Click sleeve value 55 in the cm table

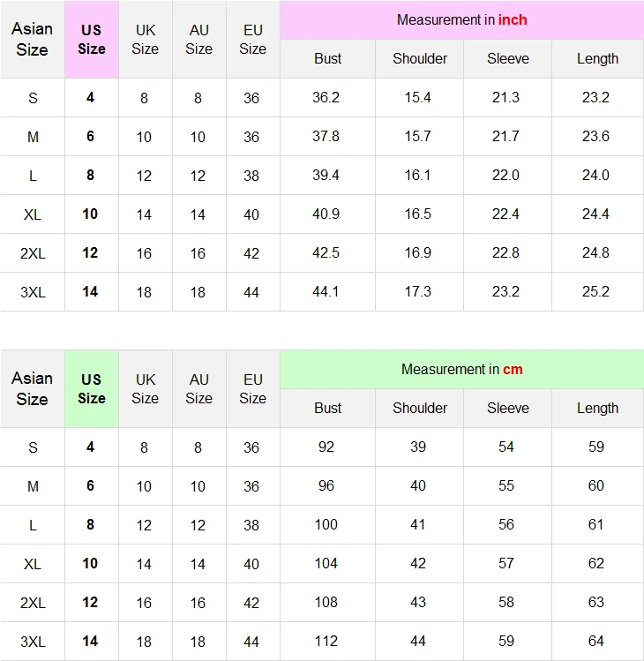506,485
